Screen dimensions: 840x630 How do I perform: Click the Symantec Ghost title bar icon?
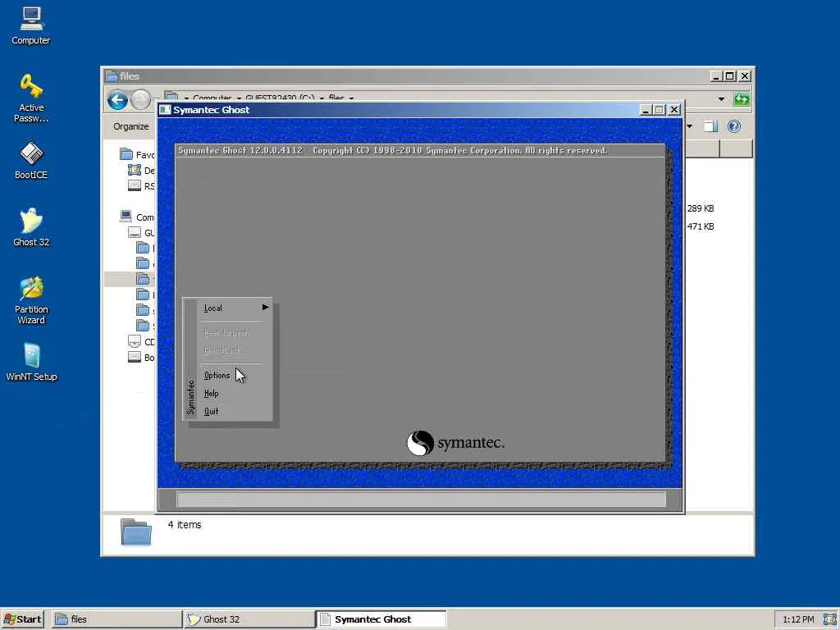coord(165,110)
